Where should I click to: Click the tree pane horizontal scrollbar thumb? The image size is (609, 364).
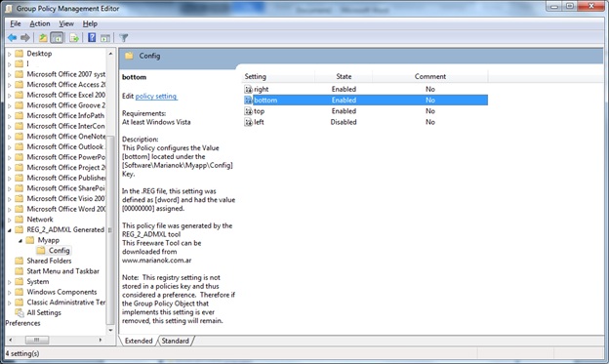(37, 340)
